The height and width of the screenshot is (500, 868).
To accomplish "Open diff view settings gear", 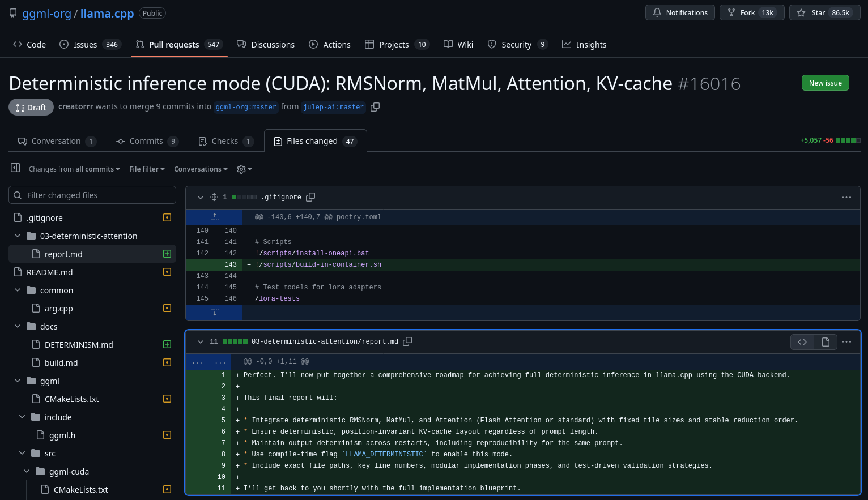I will coord(244,169).
